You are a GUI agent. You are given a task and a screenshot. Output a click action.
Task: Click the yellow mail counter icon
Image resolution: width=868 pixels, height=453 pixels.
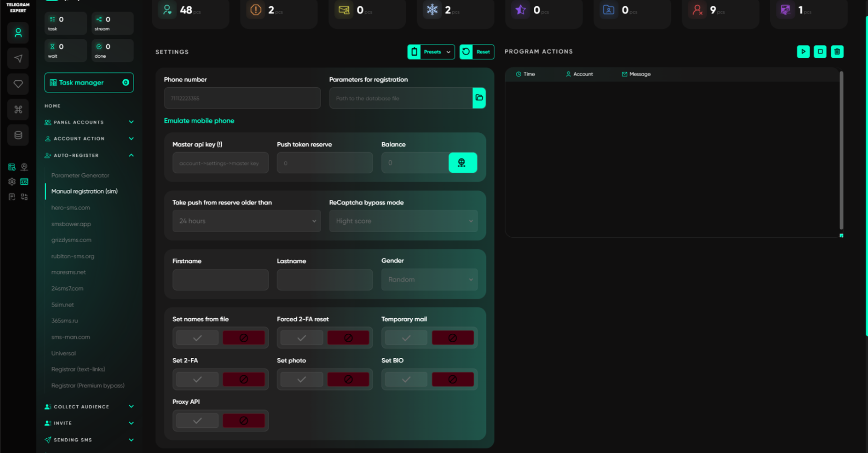(x=344, y=10)
